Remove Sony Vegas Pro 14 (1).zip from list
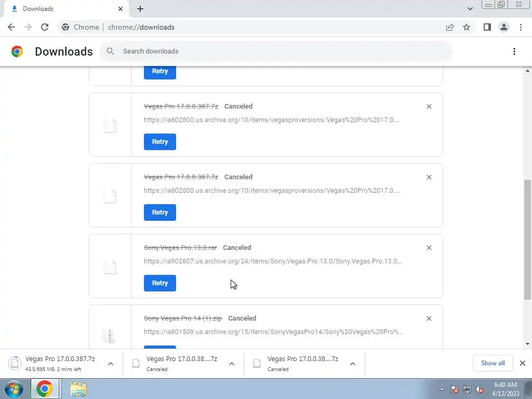The image size is (532, 399). [x=429, y=318]
